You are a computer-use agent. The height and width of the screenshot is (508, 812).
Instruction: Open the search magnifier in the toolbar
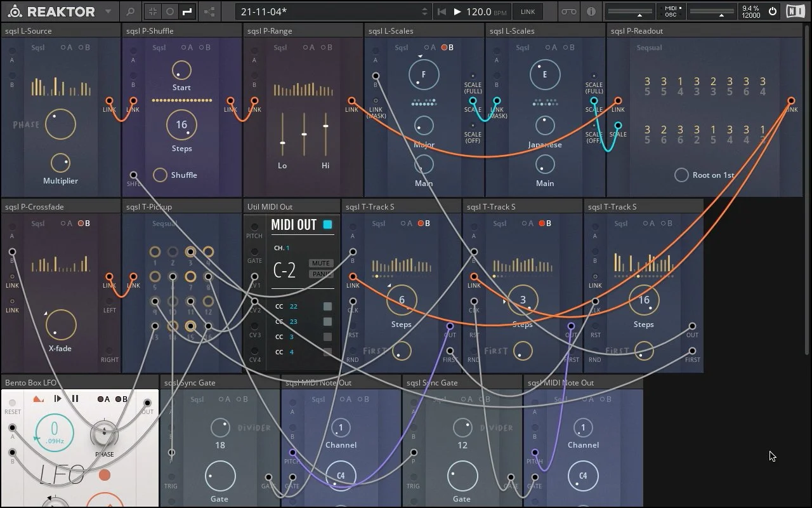(x=130, y=11)
